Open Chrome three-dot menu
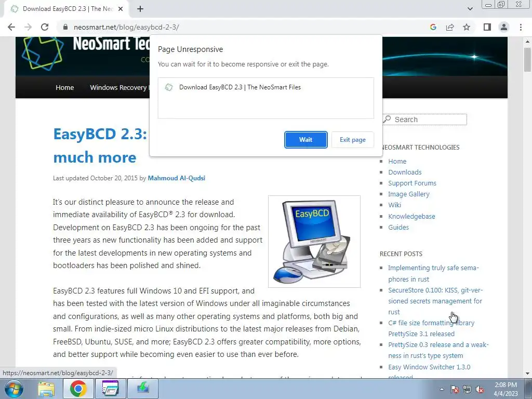532x399 pixels. 521,27
